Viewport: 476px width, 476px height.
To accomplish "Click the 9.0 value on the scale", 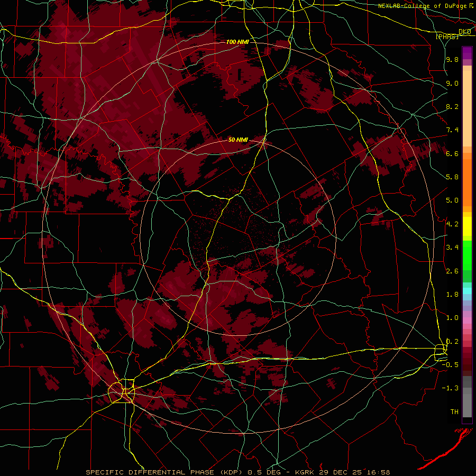I will [452, 83].
